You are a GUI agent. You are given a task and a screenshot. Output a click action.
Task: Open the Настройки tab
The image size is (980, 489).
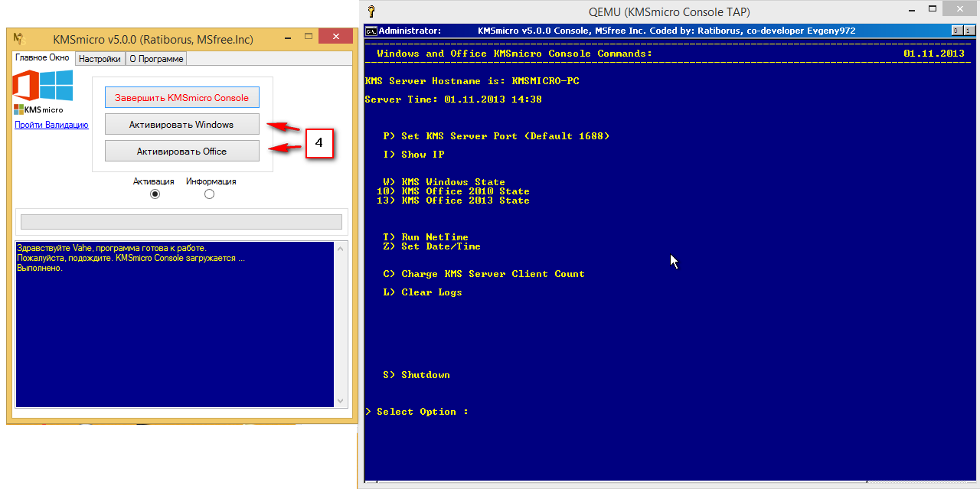[x=100, y=59]
